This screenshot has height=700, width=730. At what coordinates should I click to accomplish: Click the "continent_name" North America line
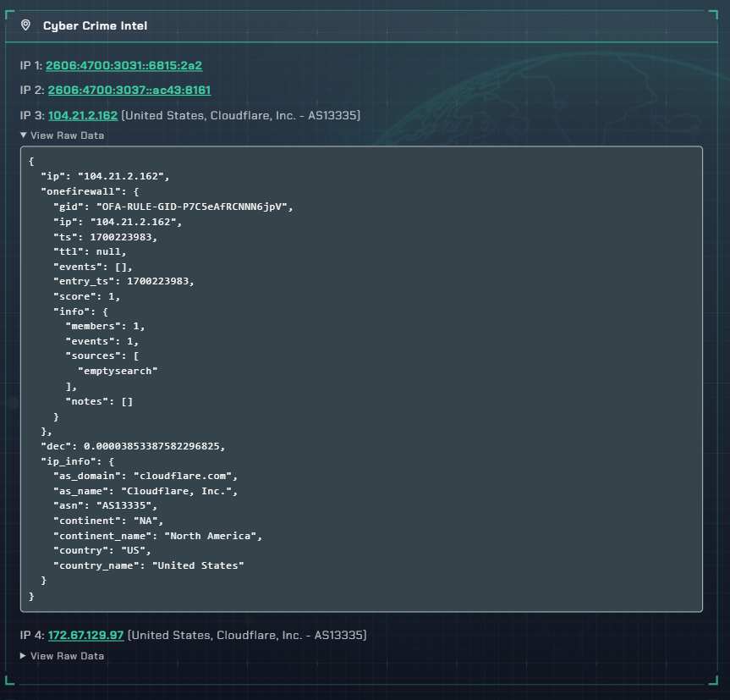pos(158,536)
